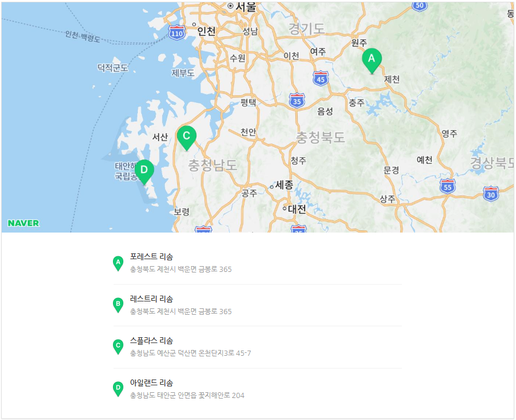Open the 포레스트 리솜 listing
The height and width of the screenshot is (420, 516).
tap(152, 257)
